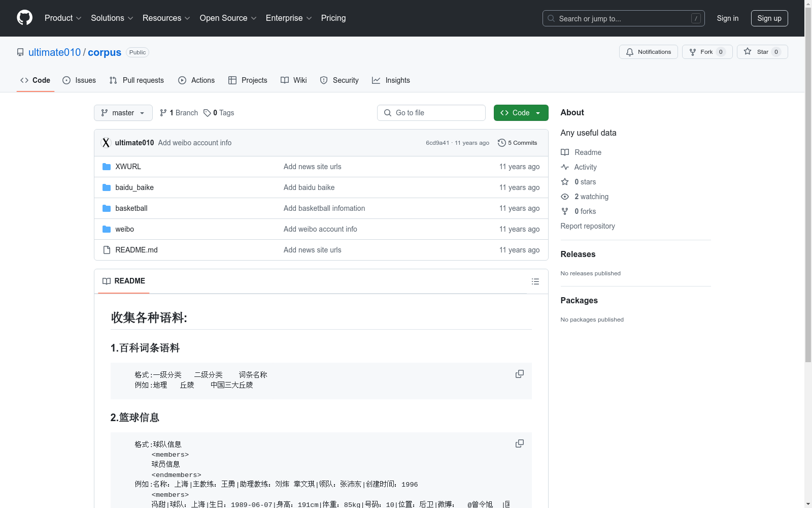
Task: Copy the basketball code block contents
Action: coord(520,443)
